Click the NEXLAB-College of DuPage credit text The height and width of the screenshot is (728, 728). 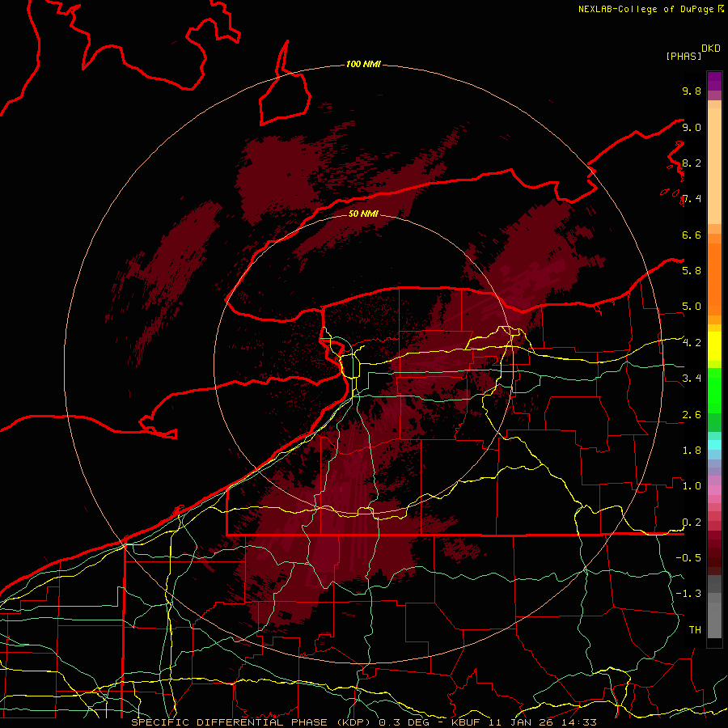647,9
